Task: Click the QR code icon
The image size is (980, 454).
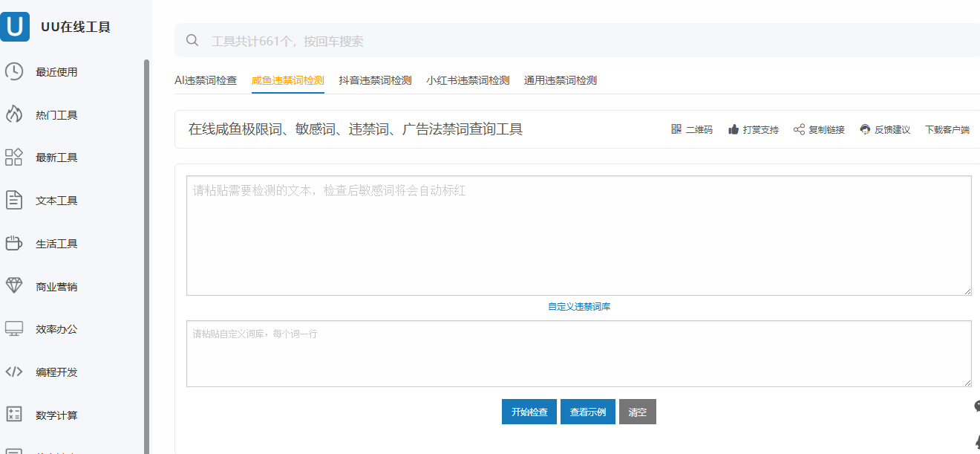Action: point(676,129)
